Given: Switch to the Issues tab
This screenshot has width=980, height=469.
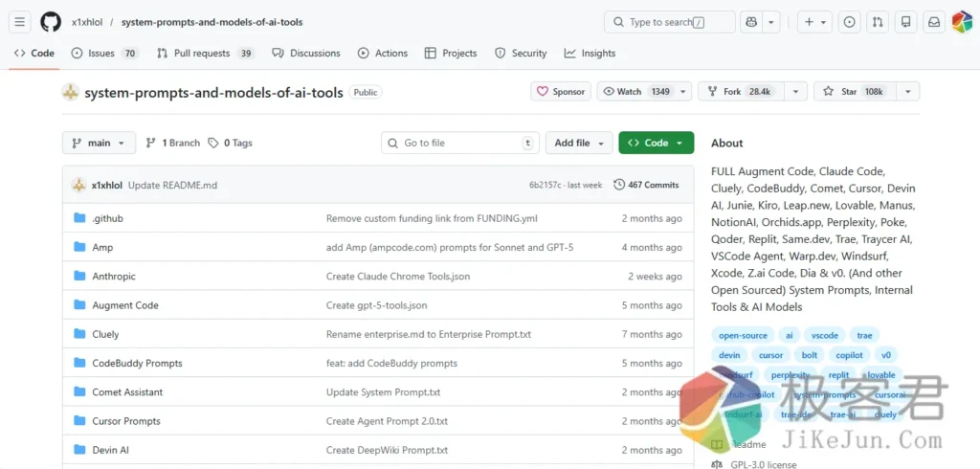Looking at the screenshot, I should tap(101, 54).
